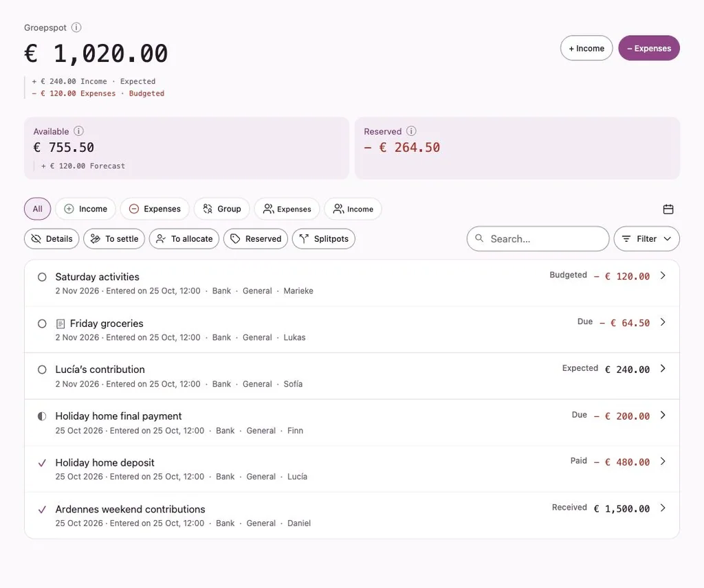Open Holiday home final payment title
This screenshot has height=588, width=704.
(x=118, y=416)
